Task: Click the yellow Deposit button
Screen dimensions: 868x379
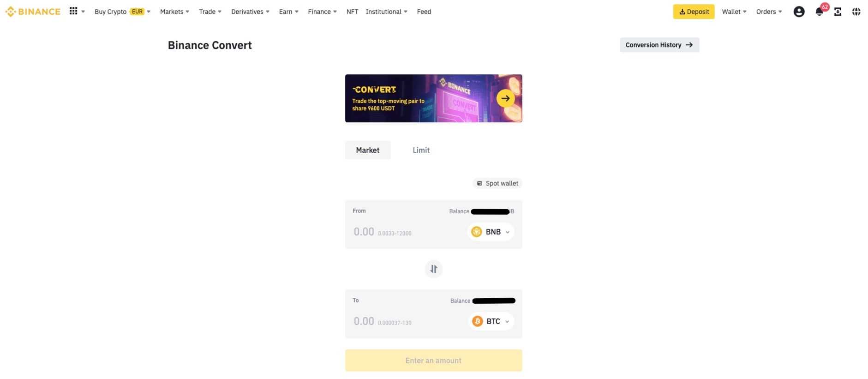Action: point(694,11)
